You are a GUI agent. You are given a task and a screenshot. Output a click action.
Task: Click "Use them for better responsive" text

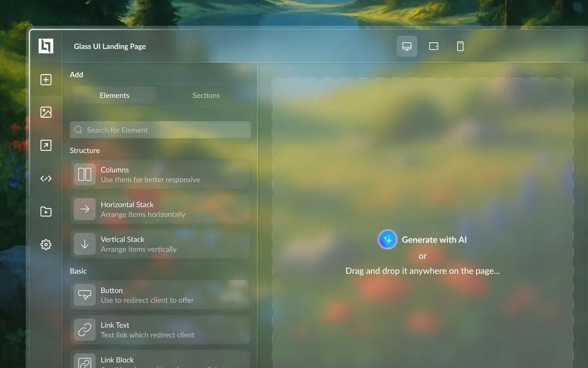point(150,180)
